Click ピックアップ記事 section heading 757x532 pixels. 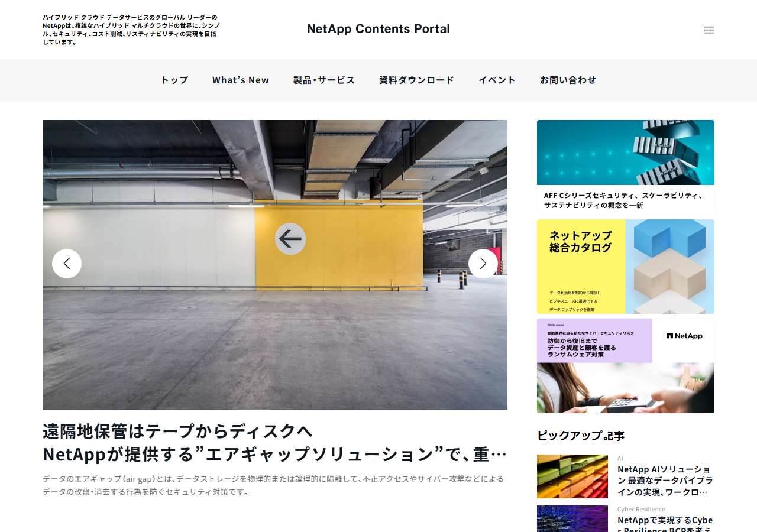pyautogui.click(x=581, y=436)
